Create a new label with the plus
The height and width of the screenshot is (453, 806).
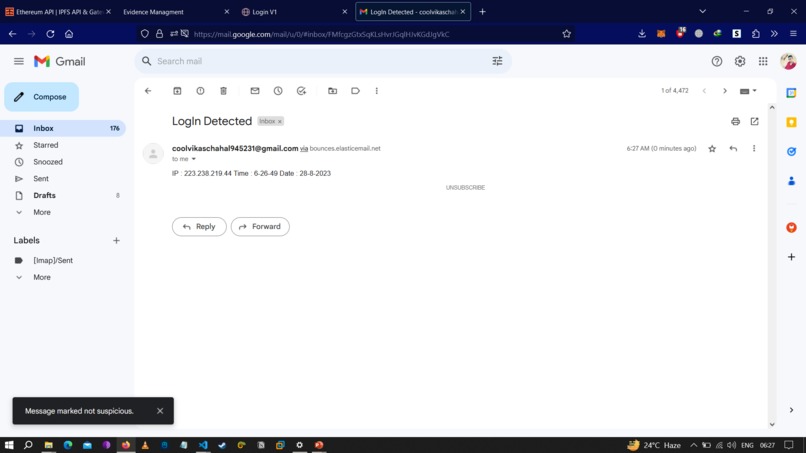tap(116, 241)
